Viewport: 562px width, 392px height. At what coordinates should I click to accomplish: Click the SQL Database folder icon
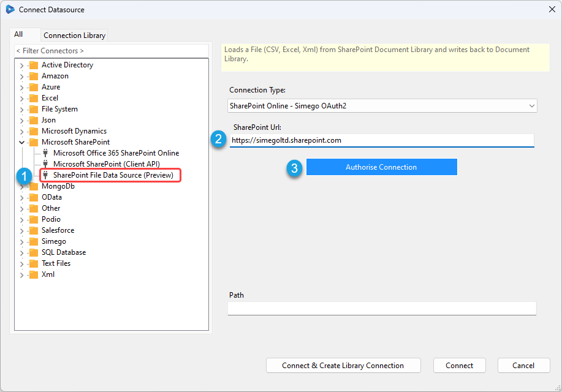click(32, 252)
